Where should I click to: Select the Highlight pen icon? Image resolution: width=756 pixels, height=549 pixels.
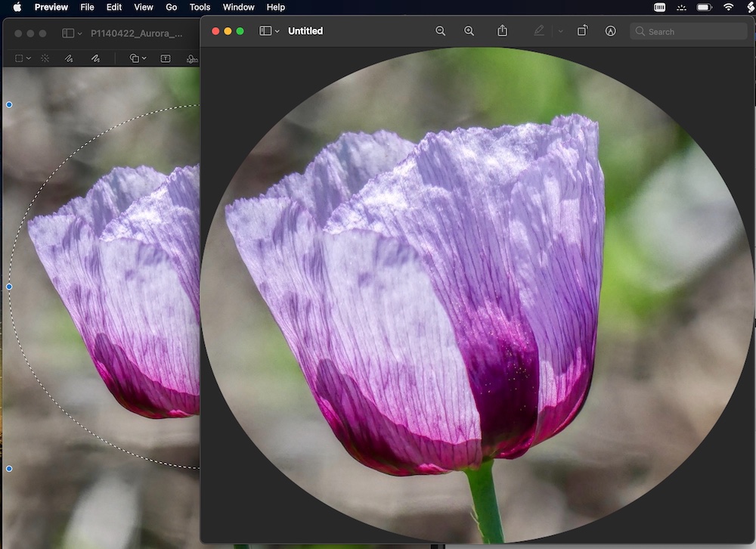coord(538,31)
